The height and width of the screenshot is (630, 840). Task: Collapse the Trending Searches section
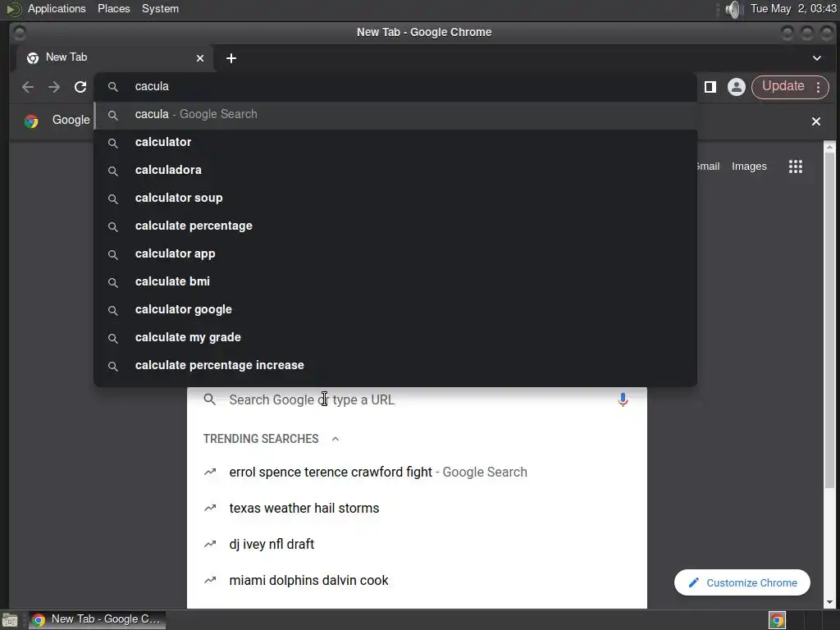(x=336, y=439)
